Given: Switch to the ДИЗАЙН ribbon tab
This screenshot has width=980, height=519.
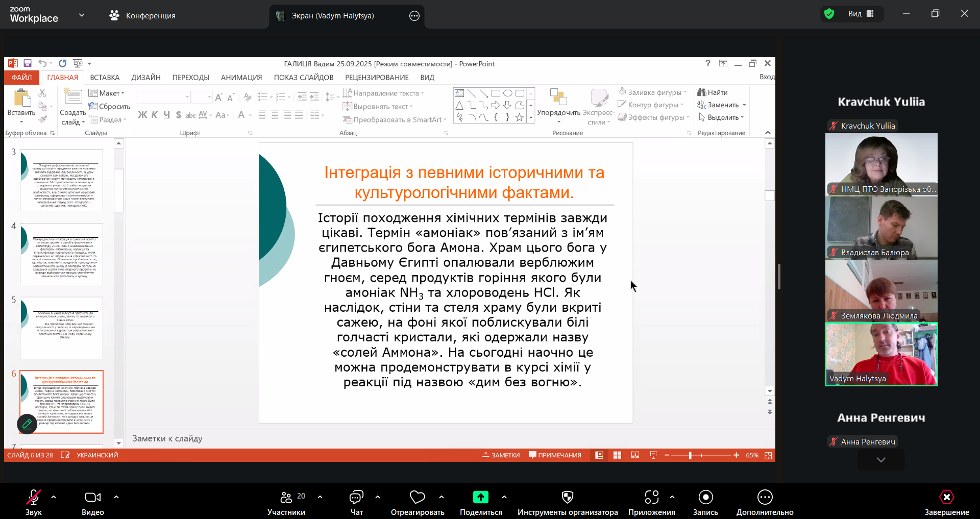Looking at the screenshot, I should [146, 78].
